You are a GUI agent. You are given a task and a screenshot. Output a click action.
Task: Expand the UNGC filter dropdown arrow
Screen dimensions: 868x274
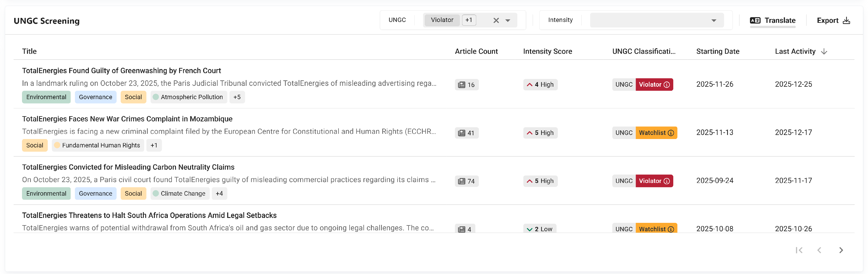point(508,21)
